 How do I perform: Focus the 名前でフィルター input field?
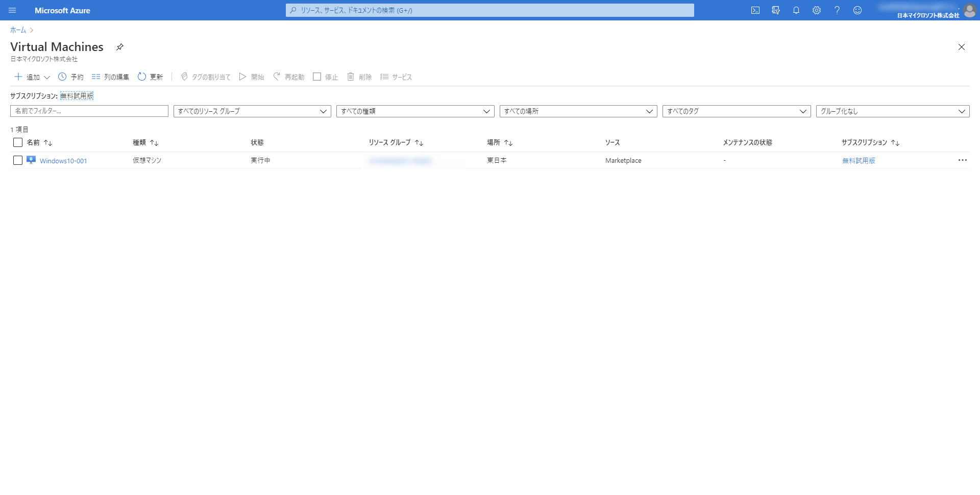tap(89, 111)
